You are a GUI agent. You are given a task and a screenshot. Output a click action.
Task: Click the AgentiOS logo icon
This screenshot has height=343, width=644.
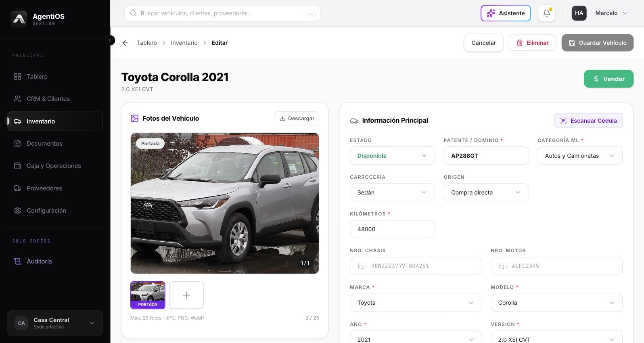tap(19, 19)
